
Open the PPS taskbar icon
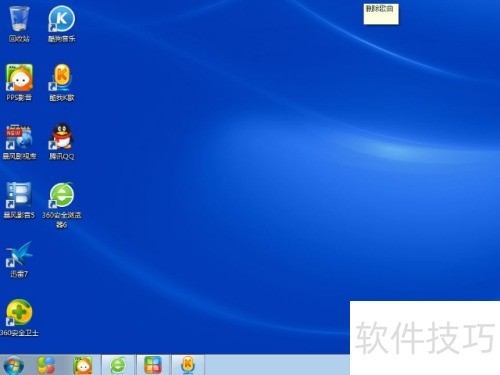click(x=83, y=365)
